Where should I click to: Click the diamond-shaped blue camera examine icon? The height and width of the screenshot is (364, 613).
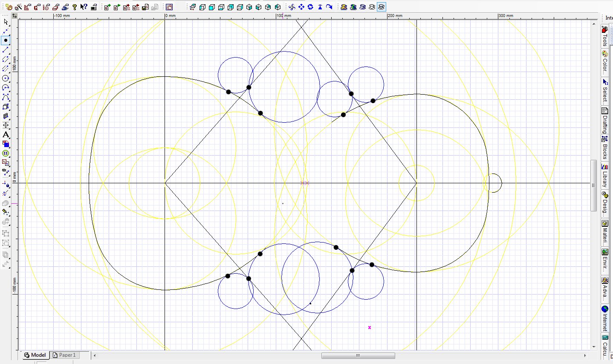[x=292, y=7]
